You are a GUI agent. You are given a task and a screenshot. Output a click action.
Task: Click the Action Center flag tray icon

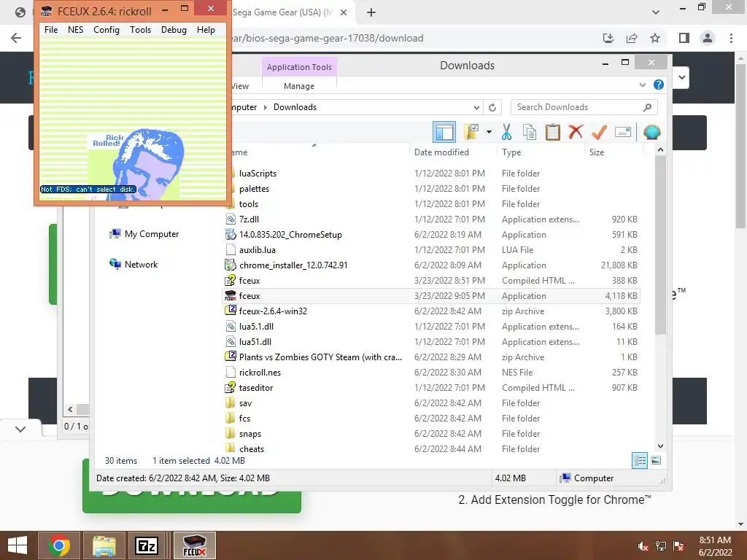click(x=678, y=546)
